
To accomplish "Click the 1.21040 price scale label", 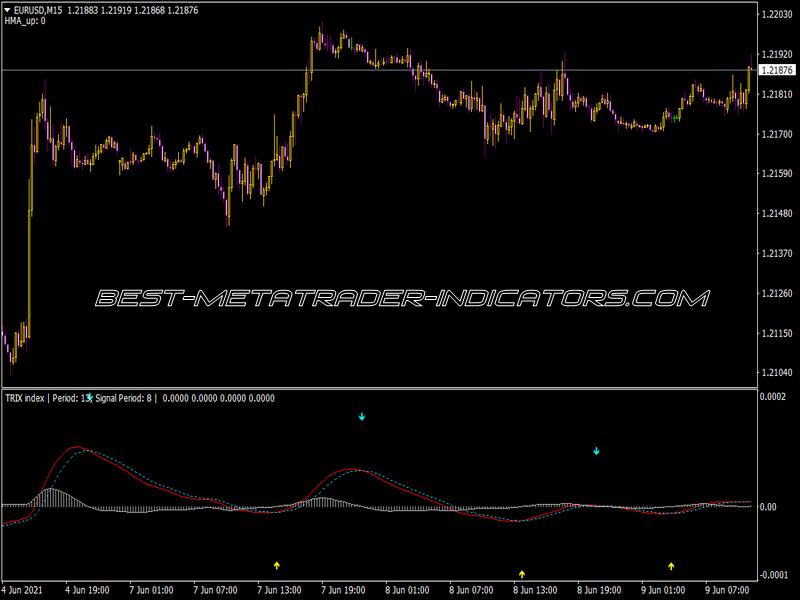I will (777, 373).
